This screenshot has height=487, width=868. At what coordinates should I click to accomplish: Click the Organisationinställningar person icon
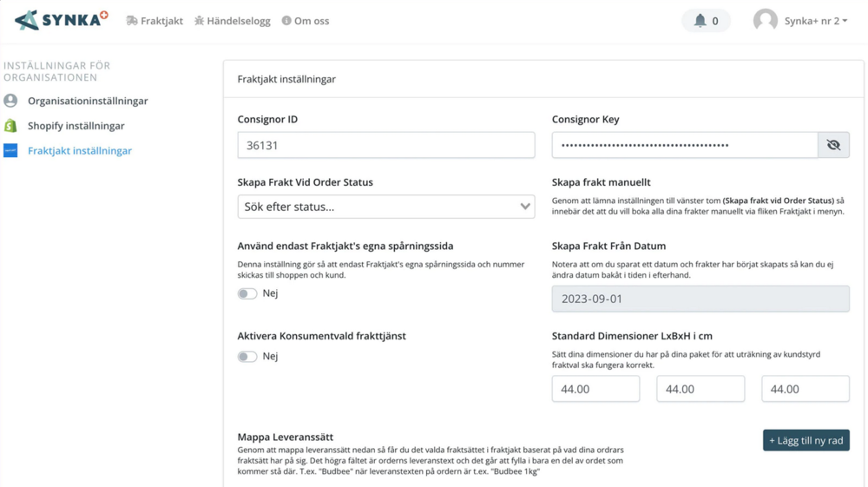(10, 101)
